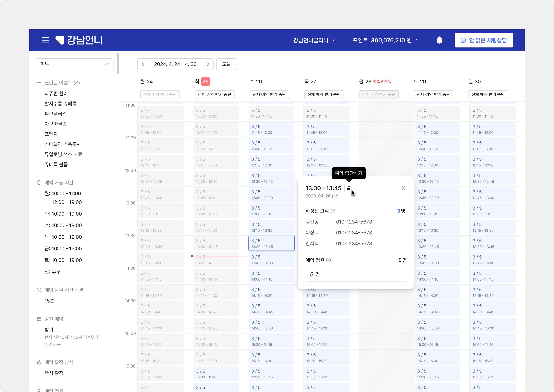Click the lock icon to stop reservations
This screenshot has height=392, width=554.
348,188
